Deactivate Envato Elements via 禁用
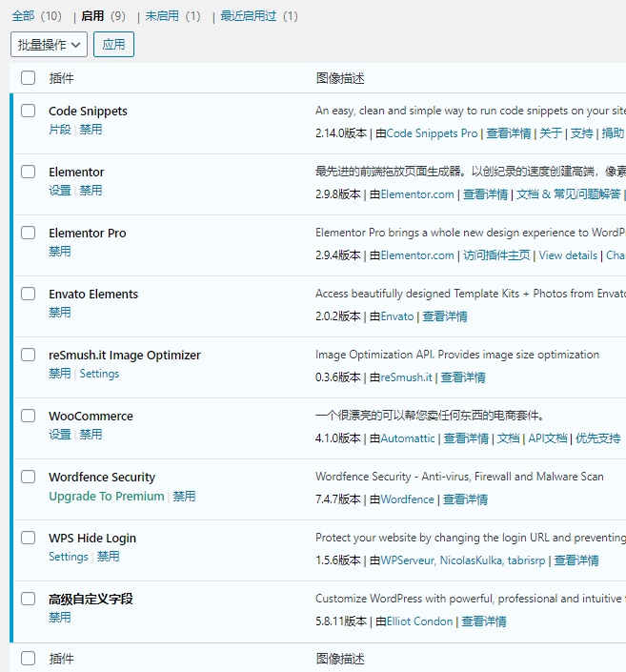 pyautogui.click(x=60, y=313)
